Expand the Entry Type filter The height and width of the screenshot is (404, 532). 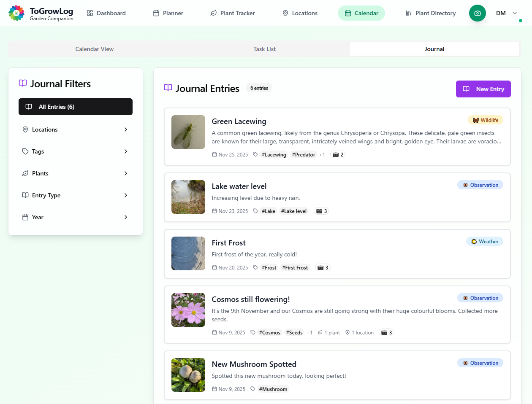point(76,195)
